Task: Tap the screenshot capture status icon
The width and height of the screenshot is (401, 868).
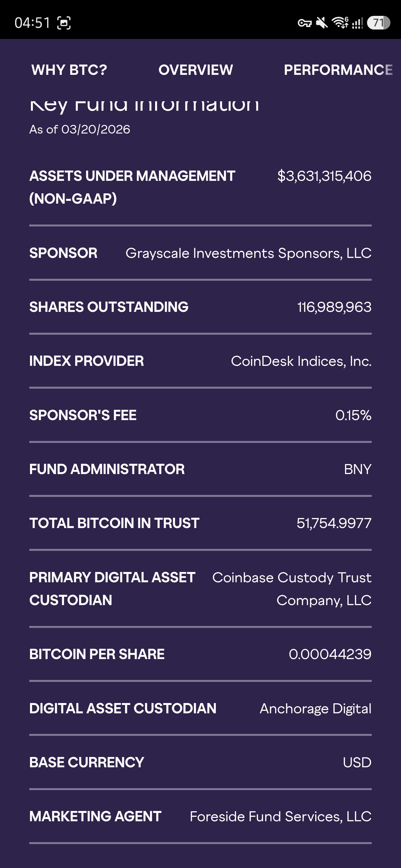Action: coord(64,23)
